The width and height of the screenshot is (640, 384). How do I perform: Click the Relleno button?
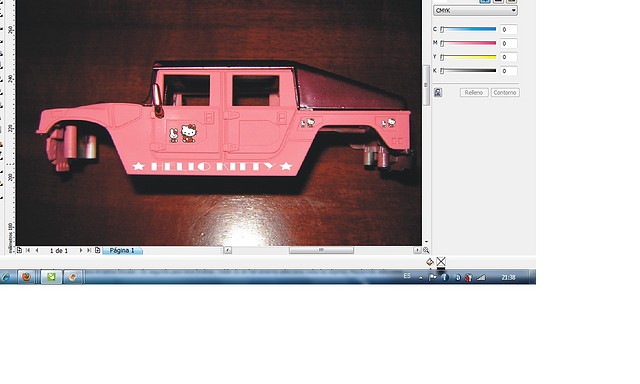(474, 93)
